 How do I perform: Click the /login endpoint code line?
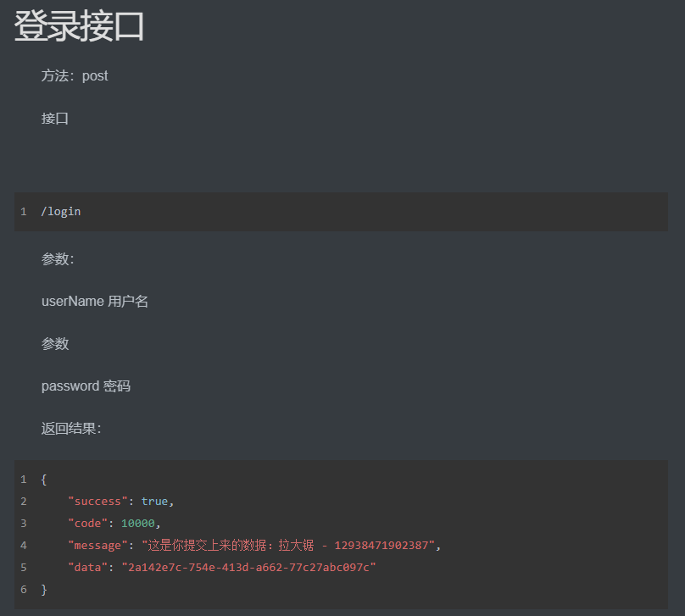point(61,212)
